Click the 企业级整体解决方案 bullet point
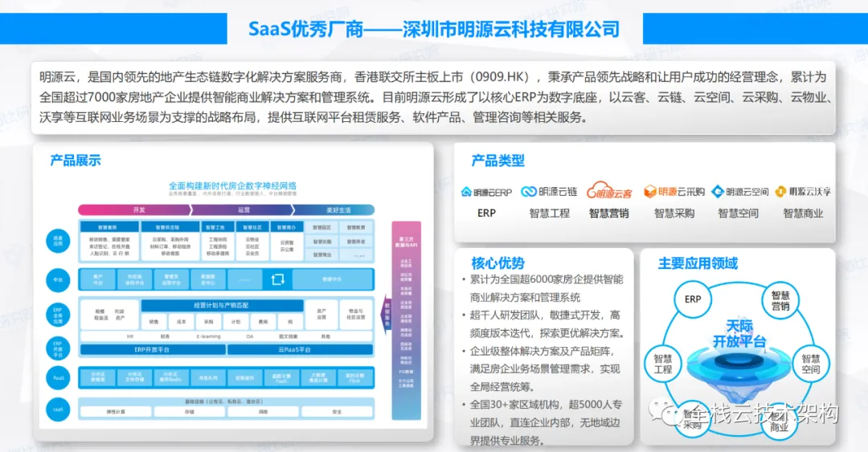 click(x=545, y=369)
